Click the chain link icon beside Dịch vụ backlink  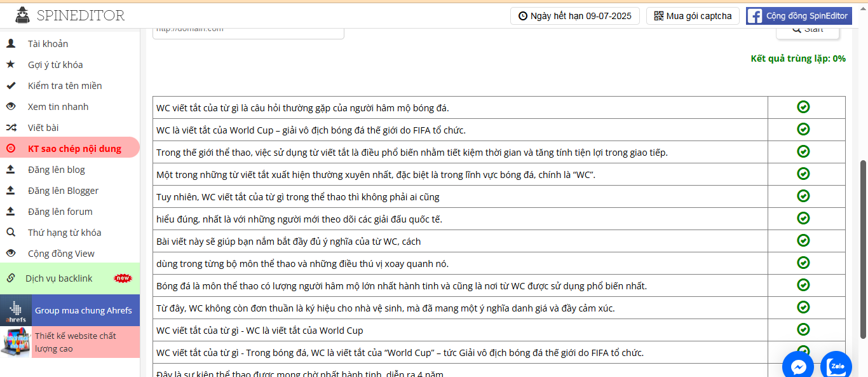click(x=11, y=278)
